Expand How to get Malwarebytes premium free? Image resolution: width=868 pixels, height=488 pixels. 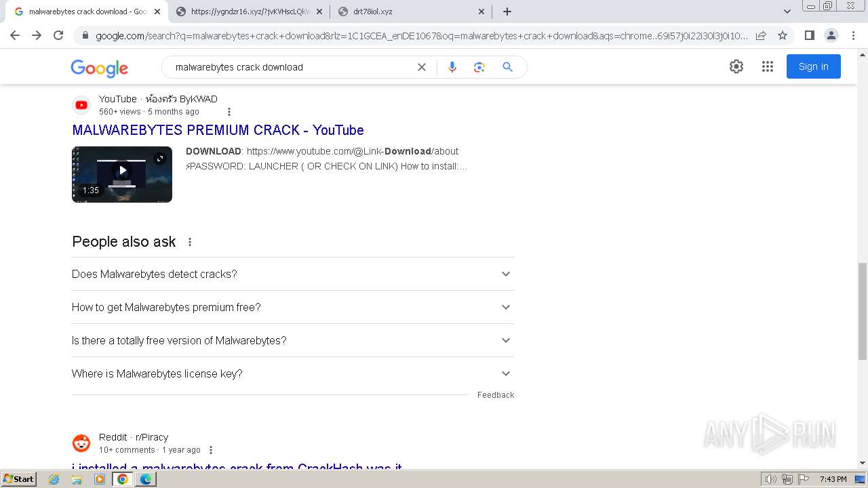pyautogui.click(x=293, y=307)
